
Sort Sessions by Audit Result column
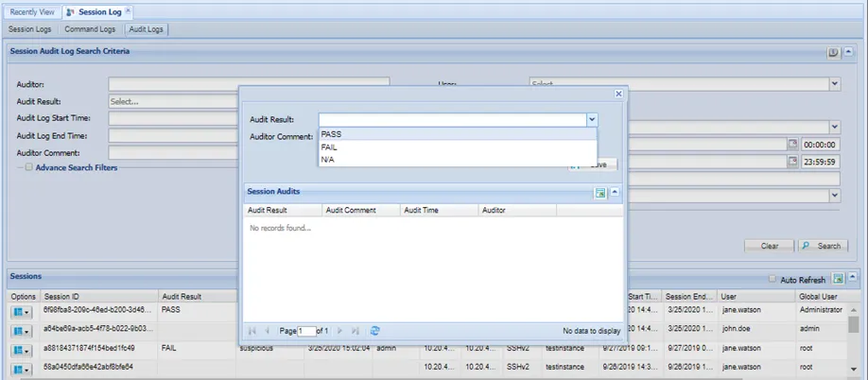point(197,297)
